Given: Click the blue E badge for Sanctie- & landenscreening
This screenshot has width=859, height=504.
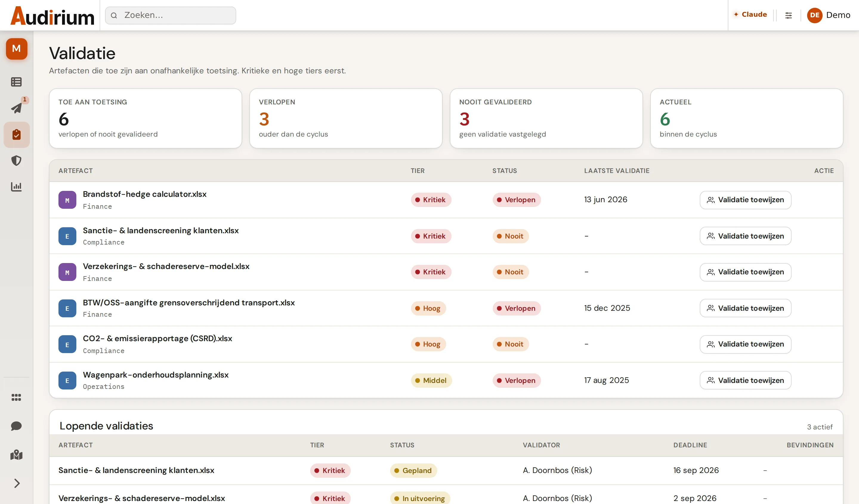Looking at the screenshot, I should tap(67, 236).
